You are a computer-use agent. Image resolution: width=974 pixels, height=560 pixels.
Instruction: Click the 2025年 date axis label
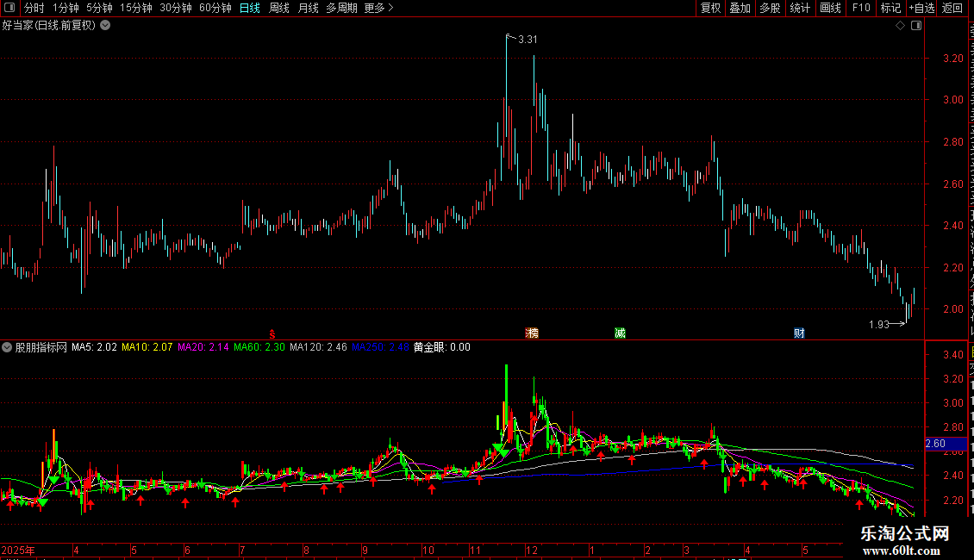tap(18, 550)
